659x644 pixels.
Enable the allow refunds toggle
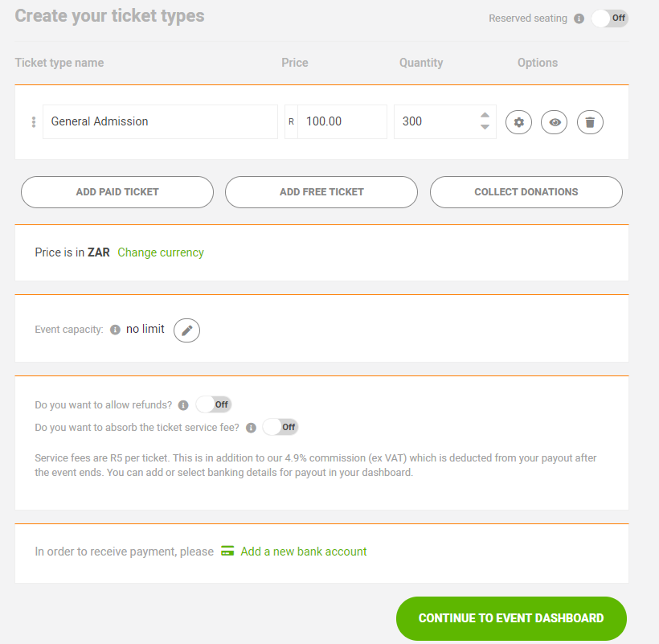pos(214,404)
